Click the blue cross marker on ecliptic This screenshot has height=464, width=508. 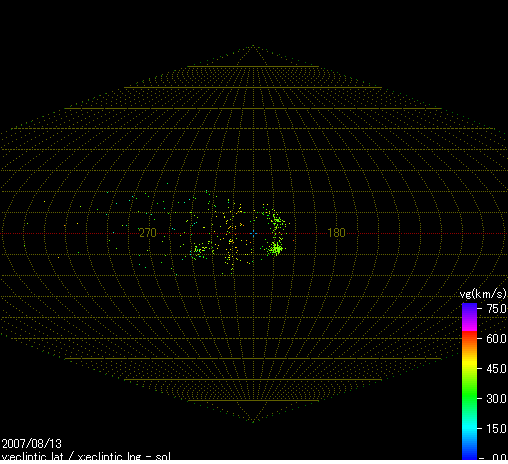(x=253, y=233)
